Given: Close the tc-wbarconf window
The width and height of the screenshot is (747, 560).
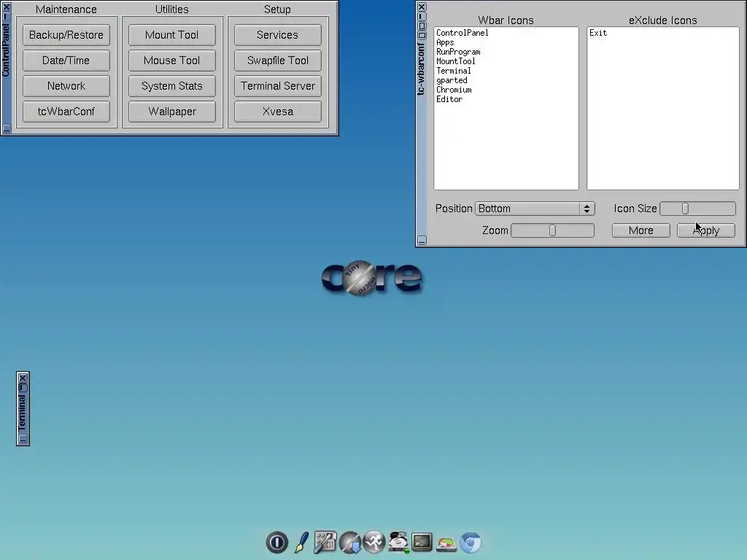Looking at the screenshot, I should (422, 7).
